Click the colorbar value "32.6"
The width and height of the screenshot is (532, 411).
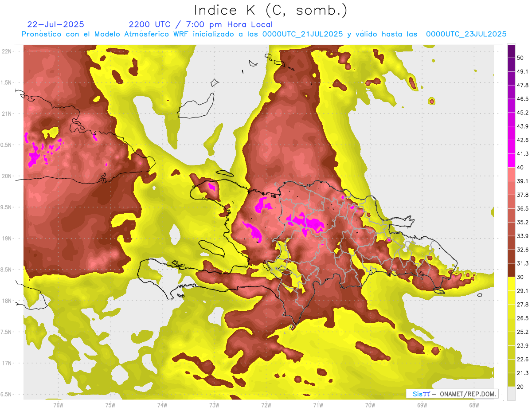tap(523, 250)
